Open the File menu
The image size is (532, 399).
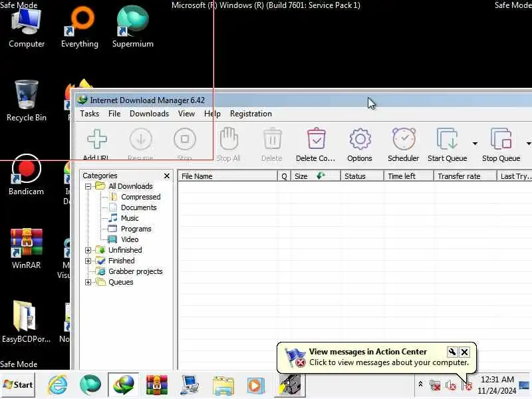(x=114, y=114)
